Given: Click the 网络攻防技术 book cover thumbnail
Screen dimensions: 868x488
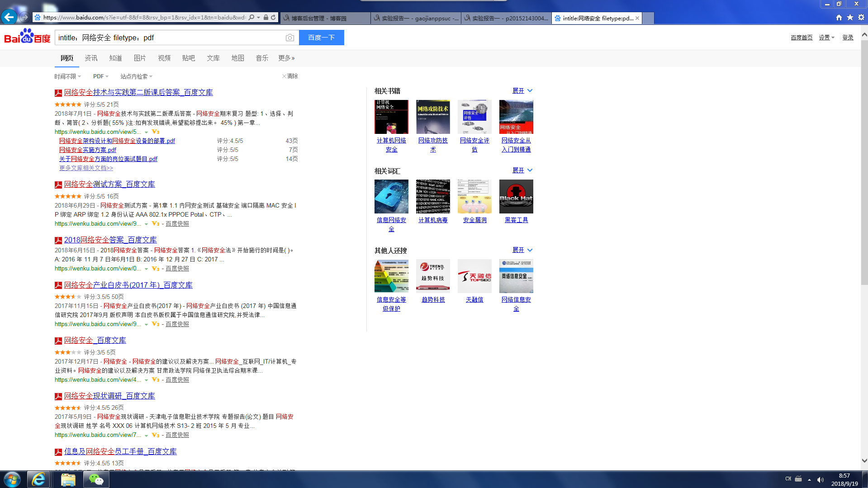Looking at the screenshot, I should 433,117.
